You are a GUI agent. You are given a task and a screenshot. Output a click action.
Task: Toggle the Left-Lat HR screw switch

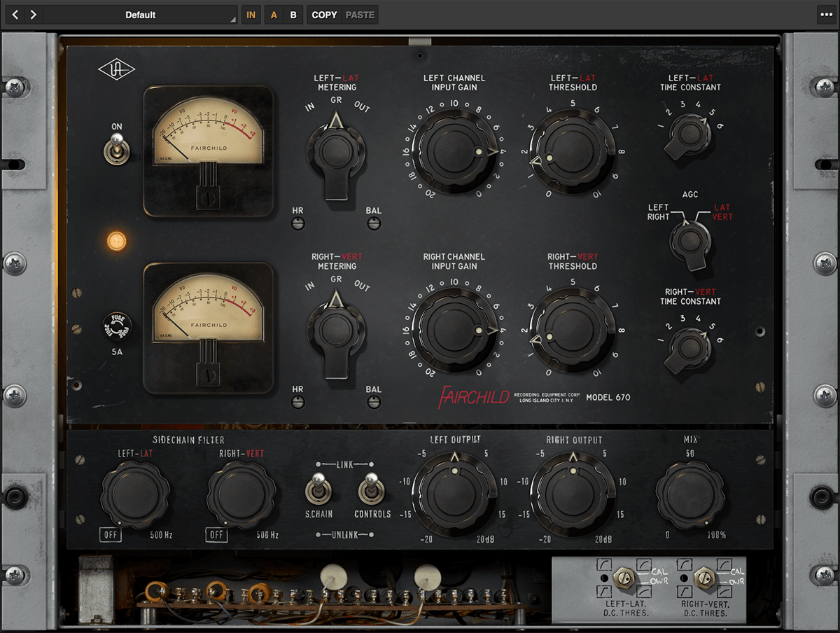[298, 224]
